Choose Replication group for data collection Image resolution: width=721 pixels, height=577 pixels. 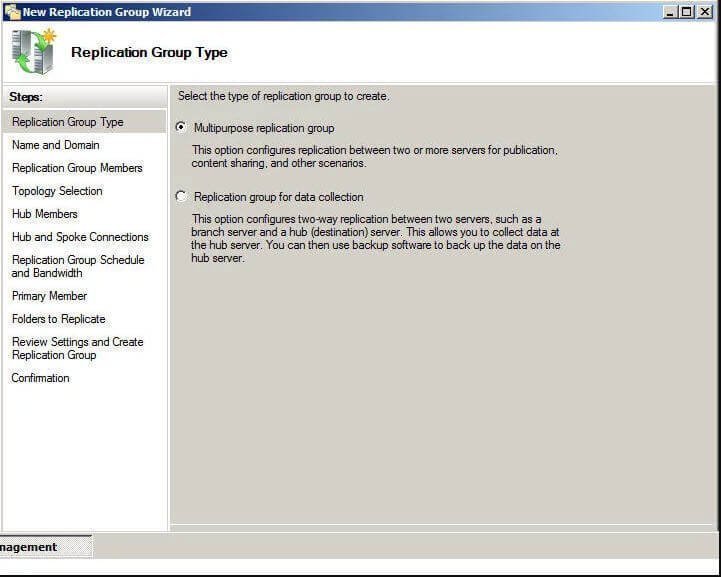coord(181,197)
